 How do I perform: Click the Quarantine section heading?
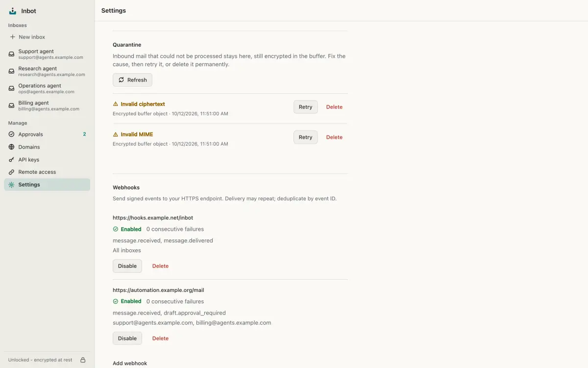coord(127,45)
